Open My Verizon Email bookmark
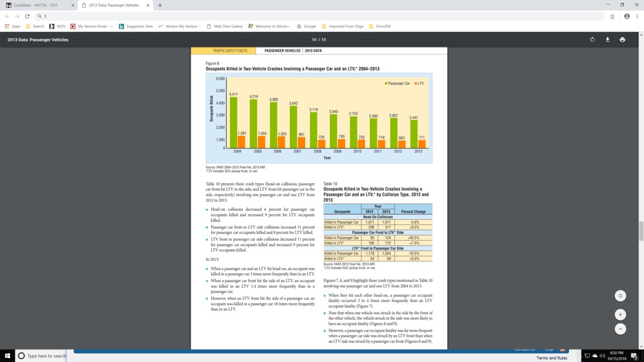The image size is (644, 362). [93, 26]
